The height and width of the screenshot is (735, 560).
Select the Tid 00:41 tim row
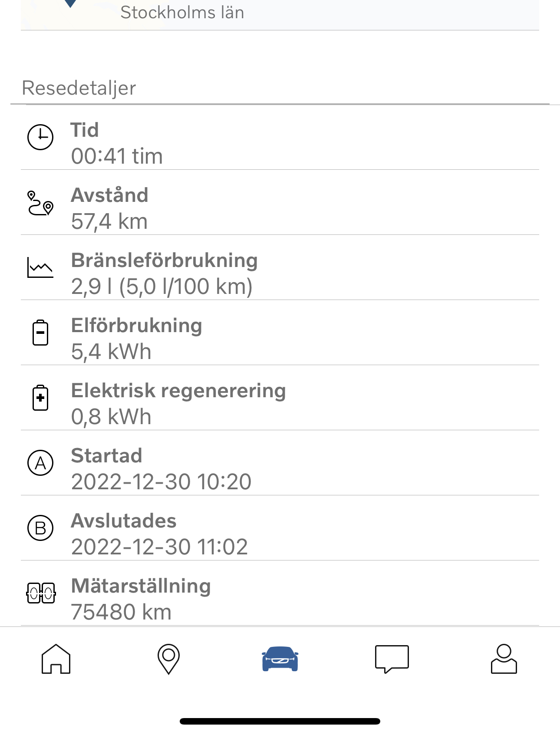[280, 143]
